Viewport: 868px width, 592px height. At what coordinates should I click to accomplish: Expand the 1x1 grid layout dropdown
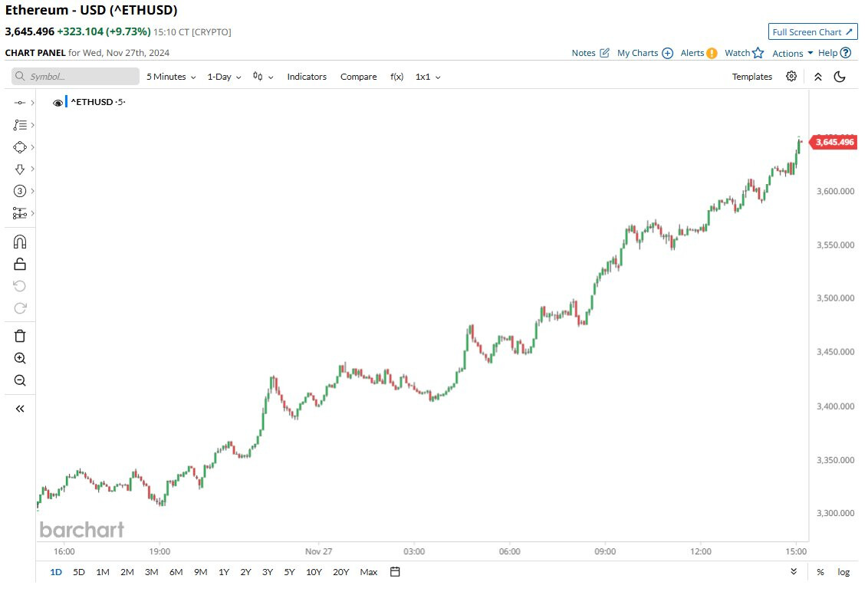(x=428, y=77)
